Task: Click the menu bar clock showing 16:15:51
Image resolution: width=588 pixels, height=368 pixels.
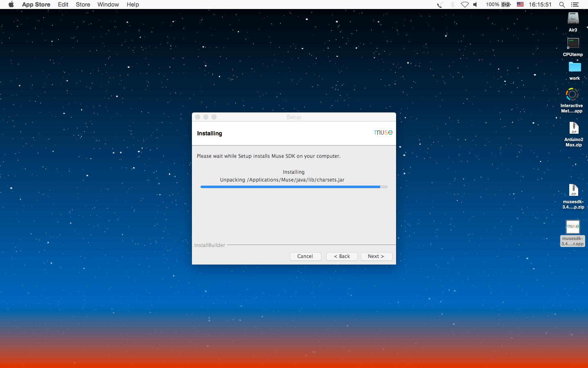Action: [540, 4]
